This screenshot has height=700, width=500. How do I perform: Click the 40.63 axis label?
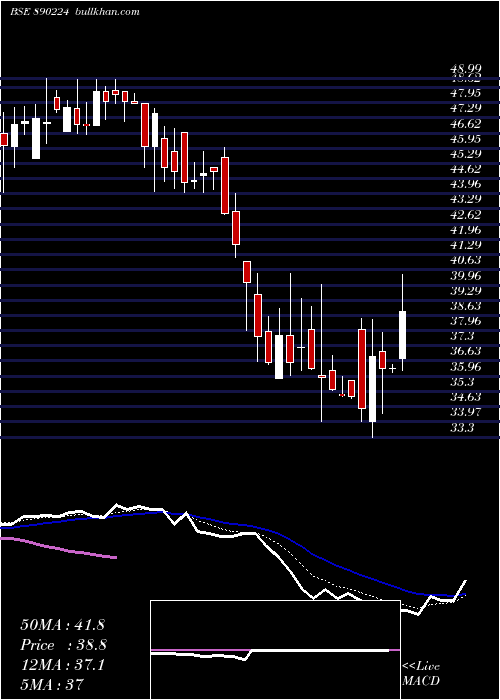coord(466,260)
